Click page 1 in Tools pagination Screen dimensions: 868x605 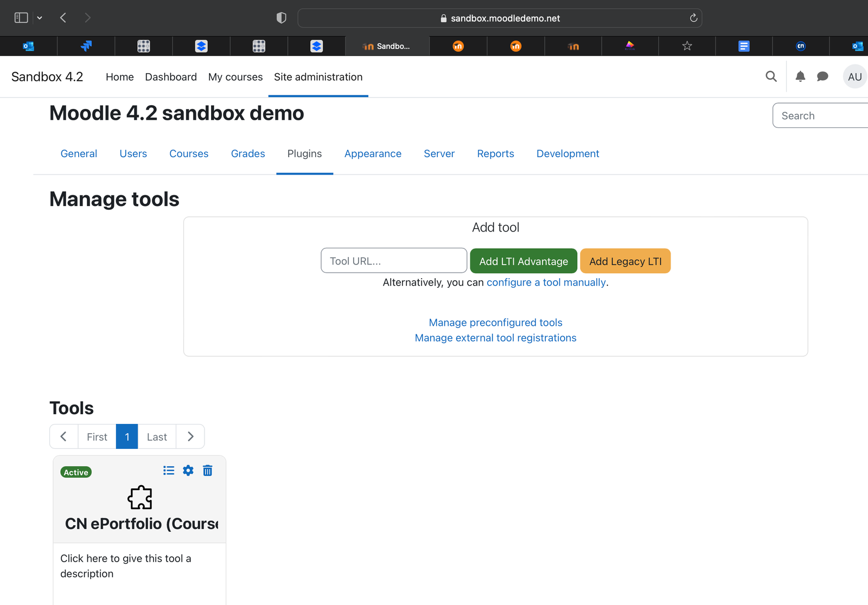127,436
